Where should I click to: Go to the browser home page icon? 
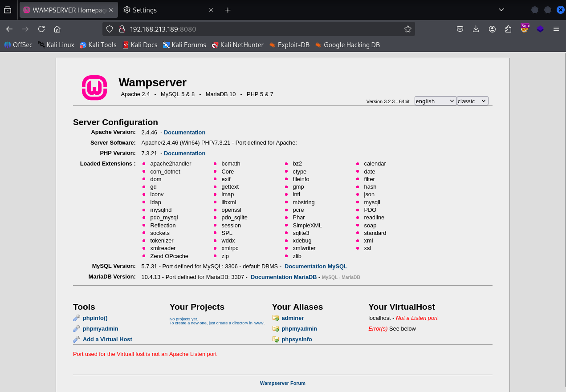[57, 29]
